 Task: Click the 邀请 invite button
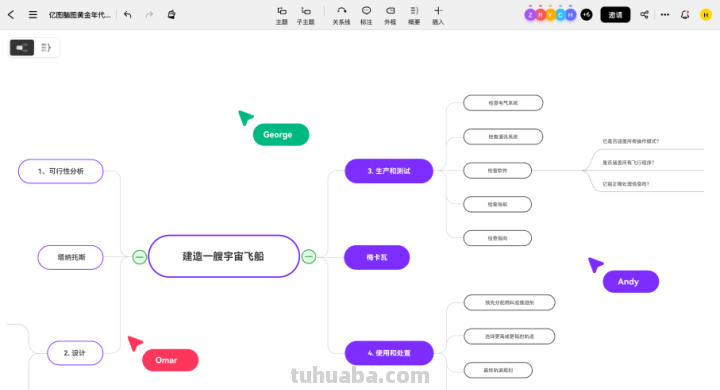(x=615, y=15)
